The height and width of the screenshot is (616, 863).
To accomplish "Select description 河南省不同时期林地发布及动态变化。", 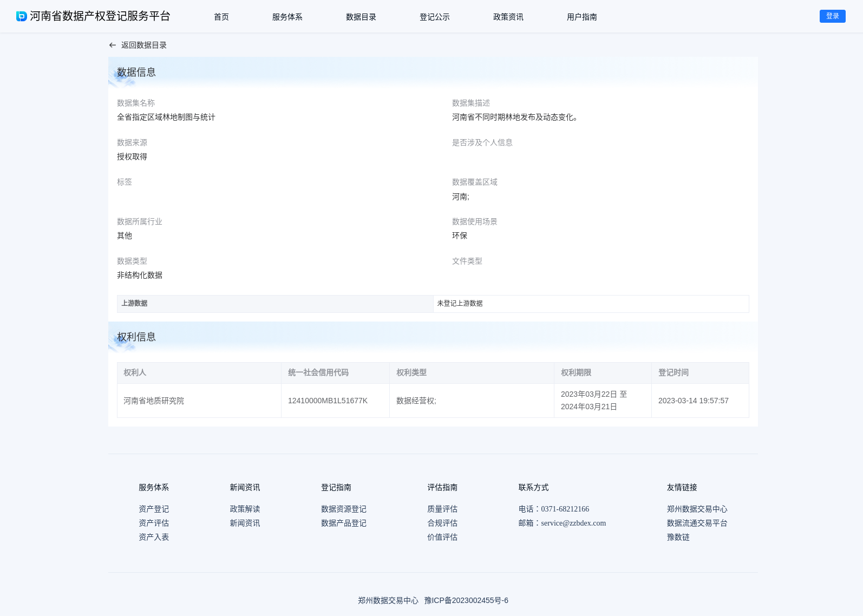I will click(515, 117).
